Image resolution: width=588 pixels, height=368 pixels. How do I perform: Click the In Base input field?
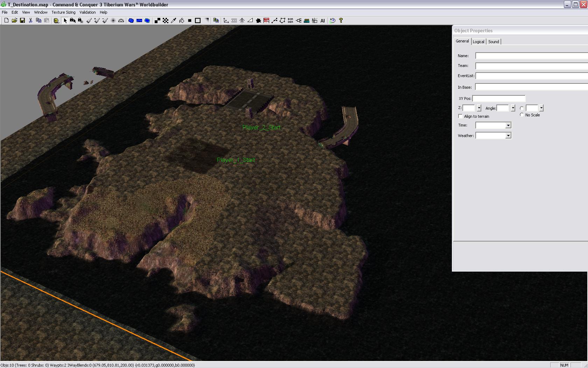click(532, 87)
